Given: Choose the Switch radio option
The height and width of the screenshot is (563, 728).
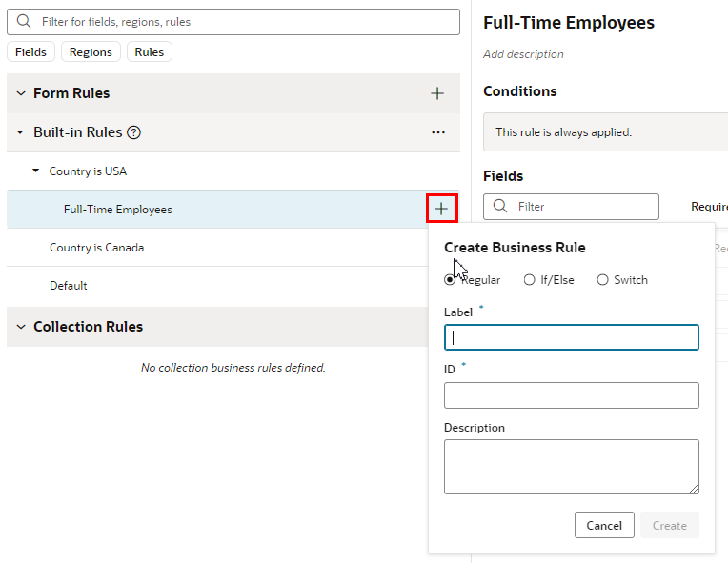Looking at the screenshot, I should point(602,280).
